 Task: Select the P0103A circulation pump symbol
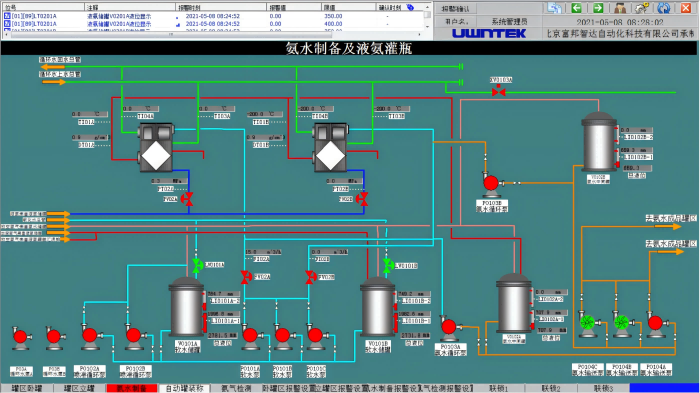pos(449,327)
